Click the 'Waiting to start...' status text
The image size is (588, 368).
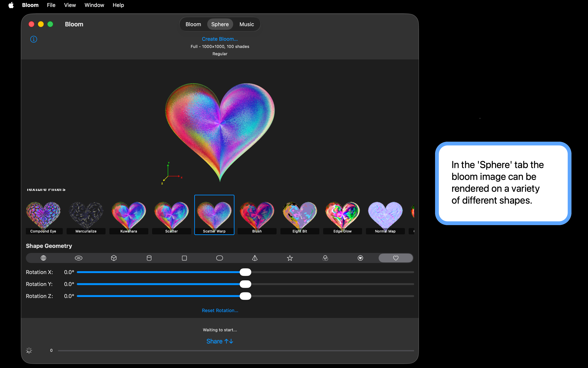[x=220, y=330]
